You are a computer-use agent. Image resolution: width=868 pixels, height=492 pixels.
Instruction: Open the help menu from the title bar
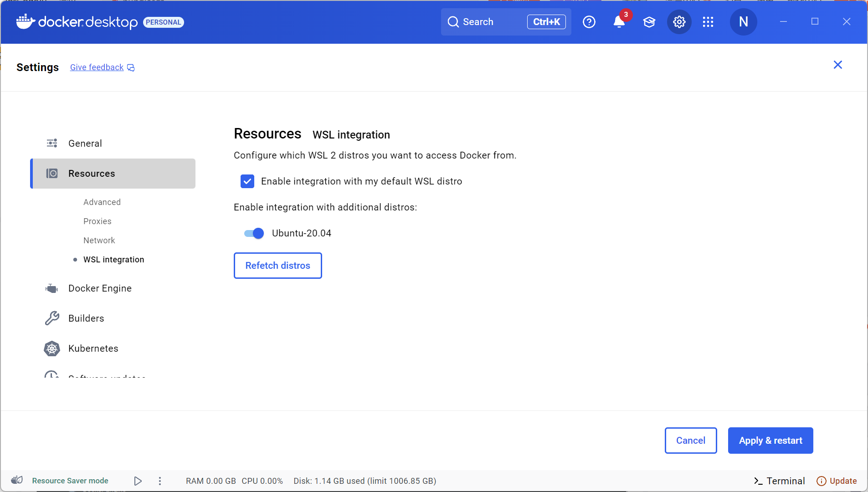click(x=589, y=21)
